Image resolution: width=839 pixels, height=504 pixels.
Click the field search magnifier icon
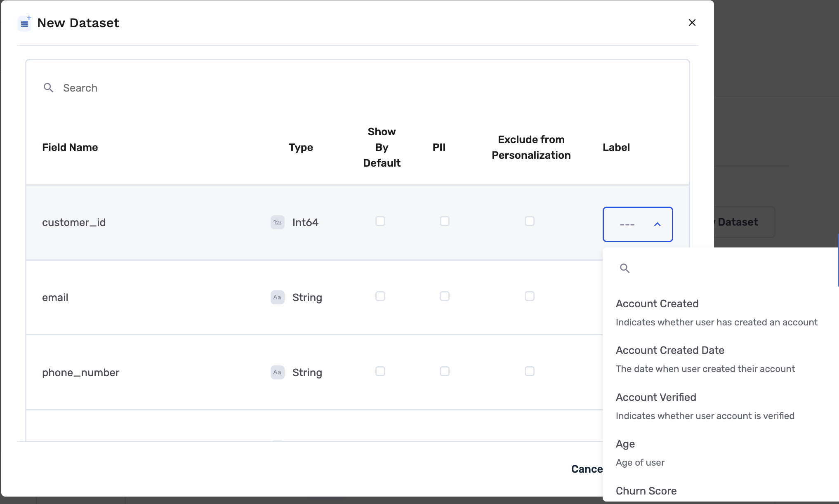[48, 88]
